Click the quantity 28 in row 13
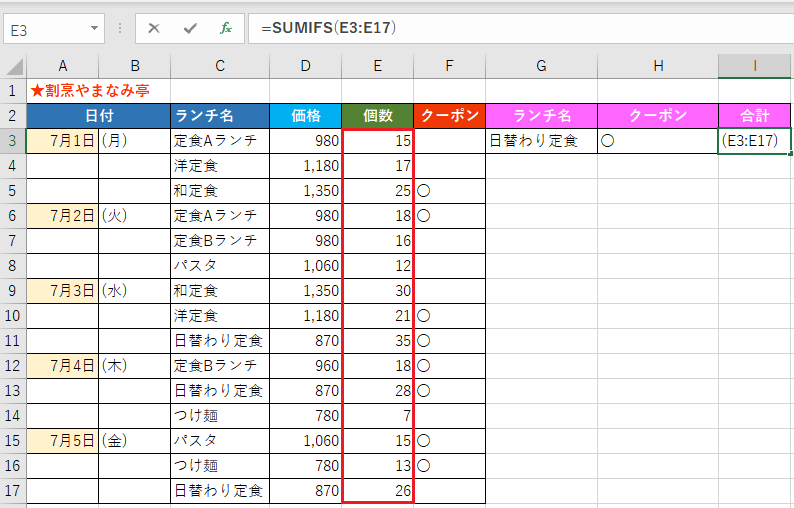The width and height of the screenshot is (794, 508). click(x=378, y=390)
